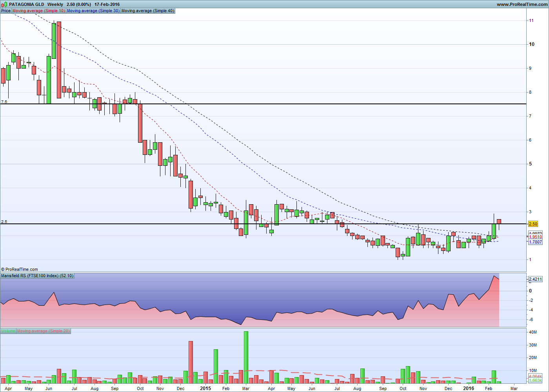Viewport: 549px width, 392px height.
Task: Click the 2016 year label on time axis
Action: click(469, 388)
